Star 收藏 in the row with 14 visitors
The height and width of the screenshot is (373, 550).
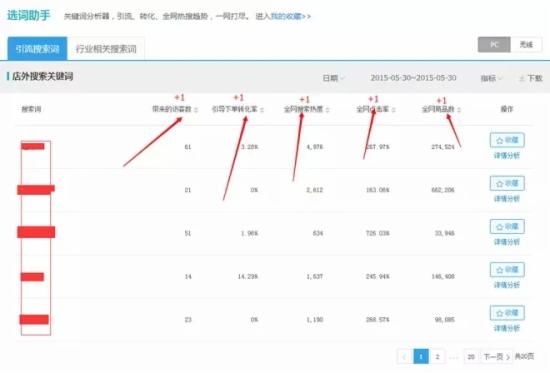coord(507,270)
